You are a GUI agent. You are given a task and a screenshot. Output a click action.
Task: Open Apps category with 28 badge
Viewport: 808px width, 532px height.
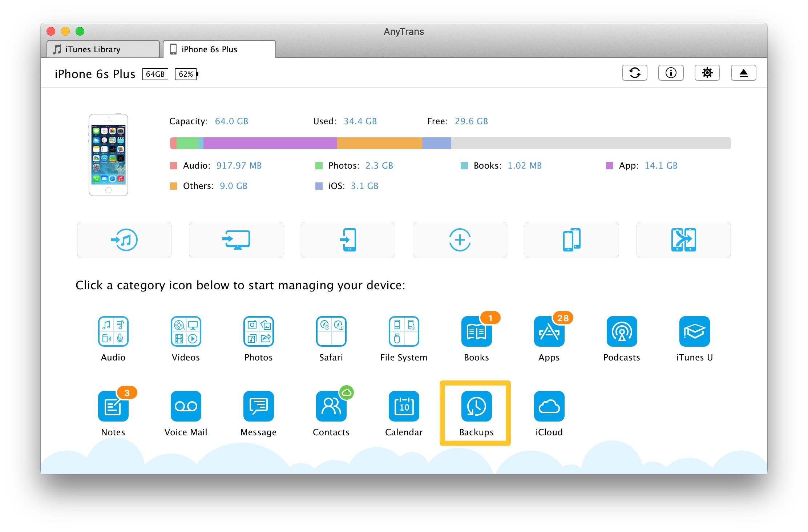pyautogui.click(x=549, y=331)
